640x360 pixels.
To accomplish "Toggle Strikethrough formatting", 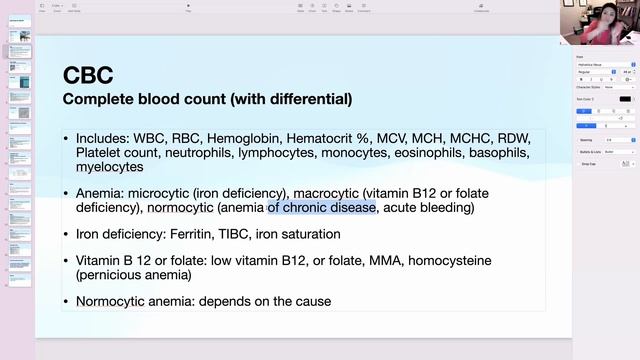I will 611,79.
